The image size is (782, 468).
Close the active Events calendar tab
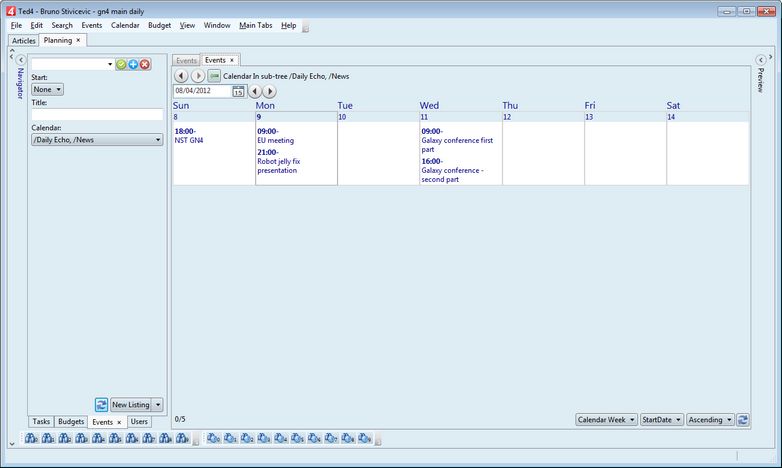tap(232, 60)
